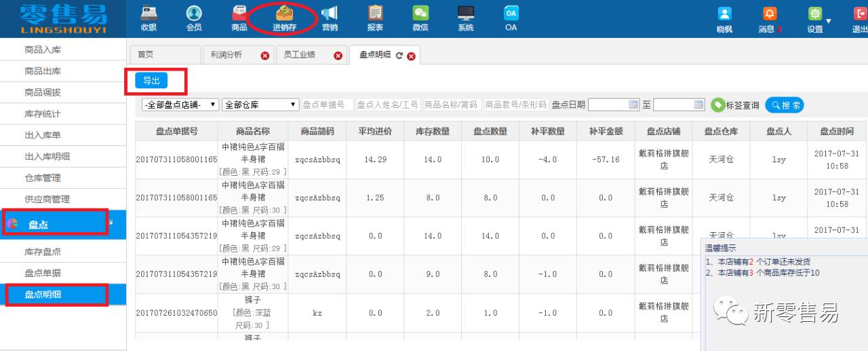868x351 pixels.
Task: Open 盘点单据 in the sidebar
Action: pos(63,273)
